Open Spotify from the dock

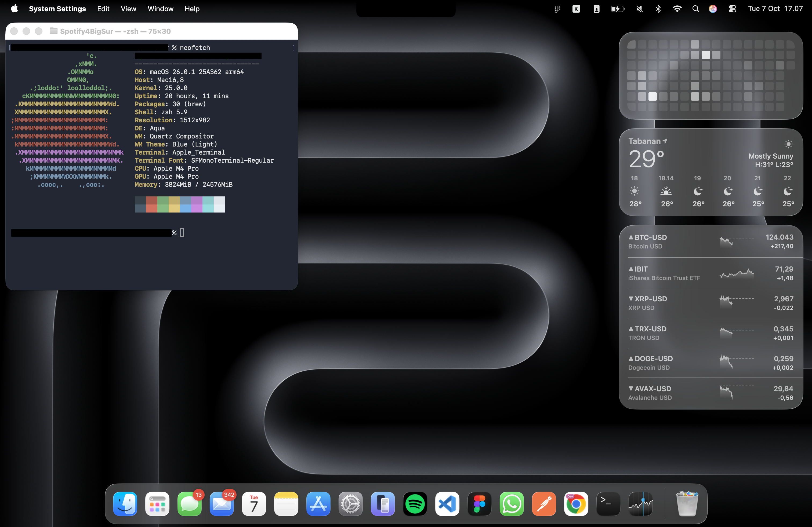415,504
